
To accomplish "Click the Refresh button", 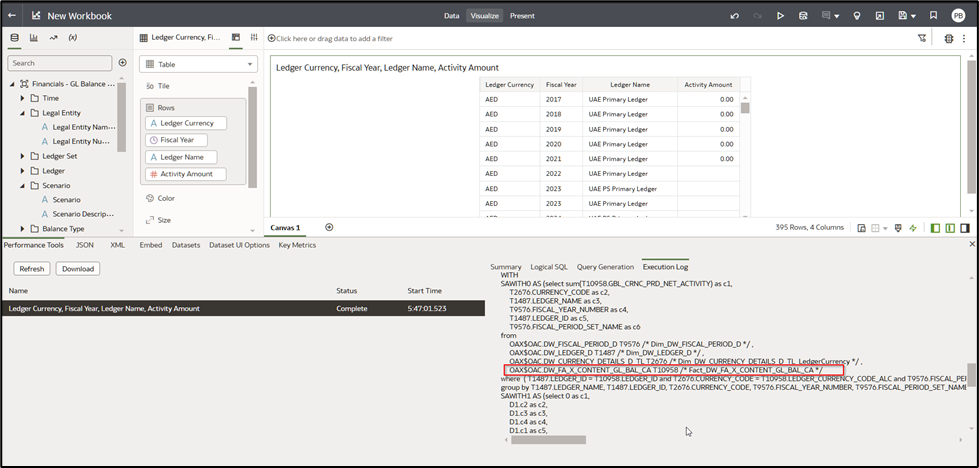I will click(x=32, y=269).
